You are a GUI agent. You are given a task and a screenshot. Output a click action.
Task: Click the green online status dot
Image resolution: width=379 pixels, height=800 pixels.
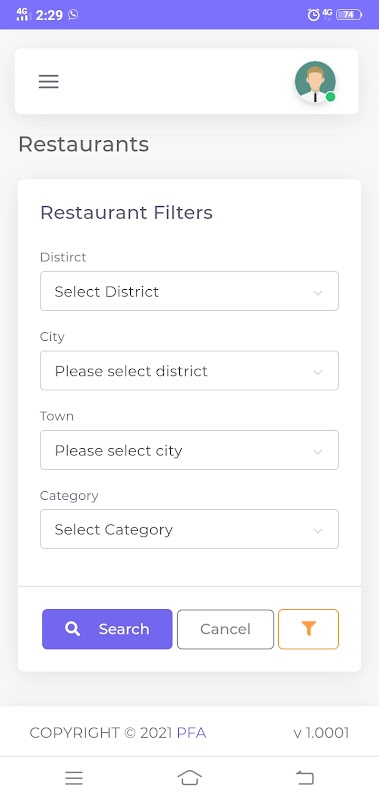pos(331,96)
